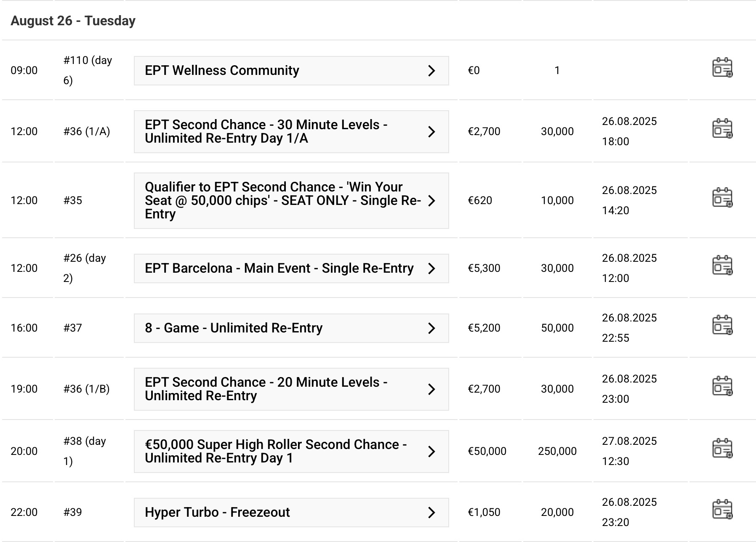
Task: Expand EPT Wellness Community chevron arrow
Action: 431,71
